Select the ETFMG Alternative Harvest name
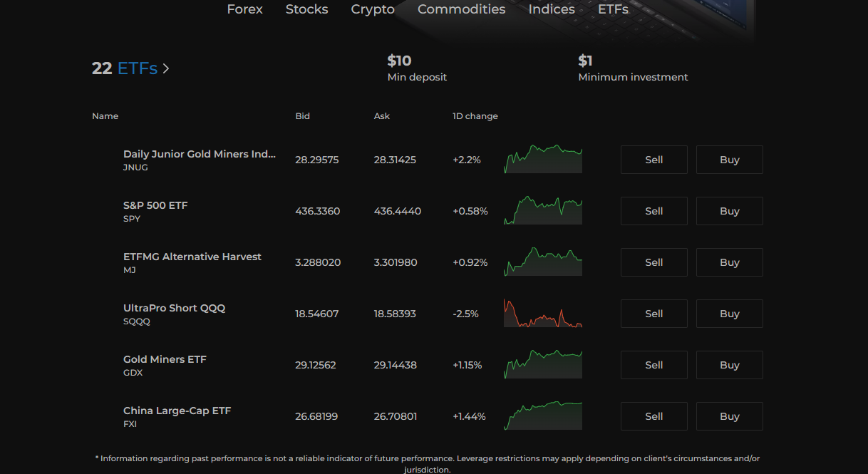 pos(192,257)
